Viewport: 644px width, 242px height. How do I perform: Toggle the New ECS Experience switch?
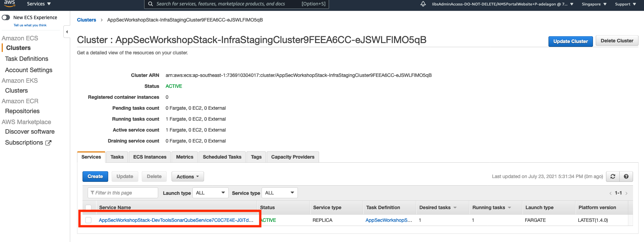click(x=6, y=17)
